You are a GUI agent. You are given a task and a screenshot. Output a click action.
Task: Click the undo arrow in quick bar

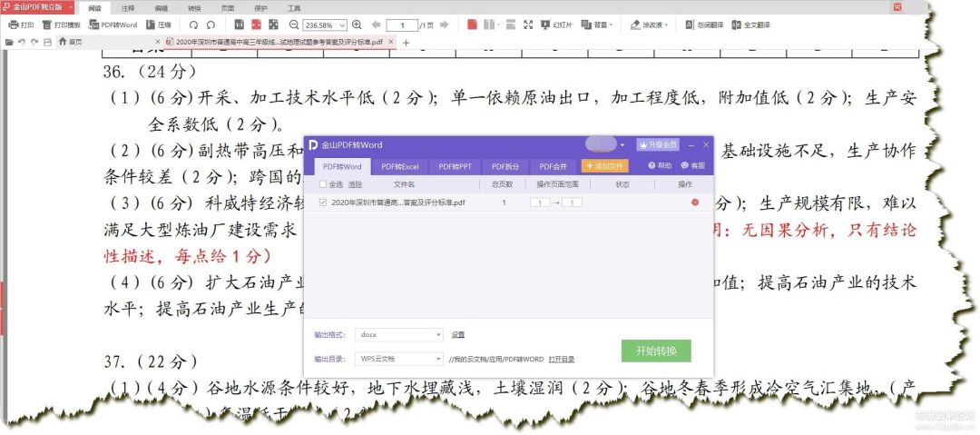pos(21,42)
